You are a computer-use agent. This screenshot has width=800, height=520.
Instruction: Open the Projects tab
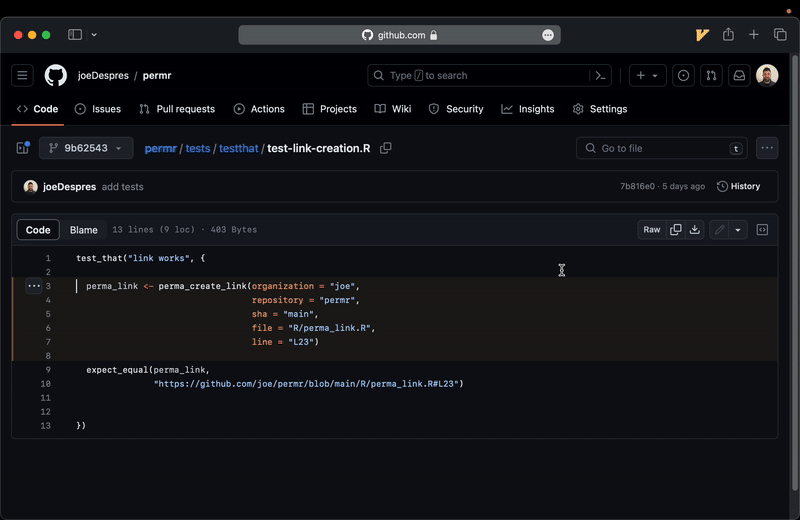[x=330, y=109]
